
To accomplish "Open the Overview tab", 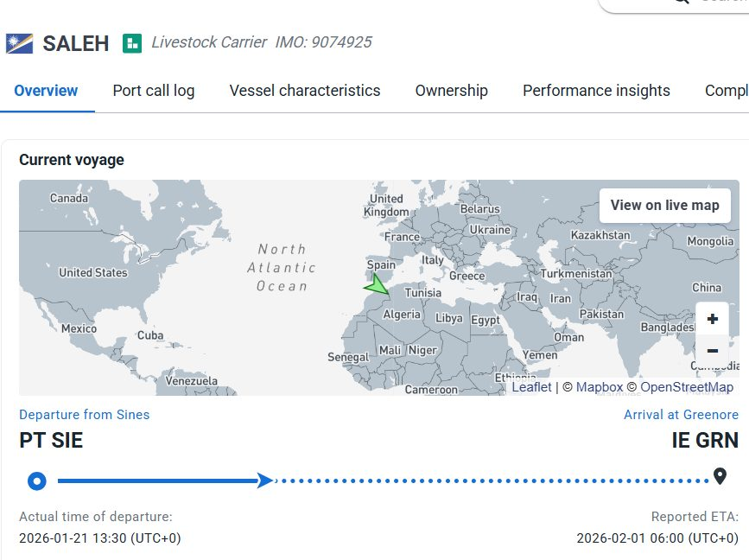I will click(46, 90).
